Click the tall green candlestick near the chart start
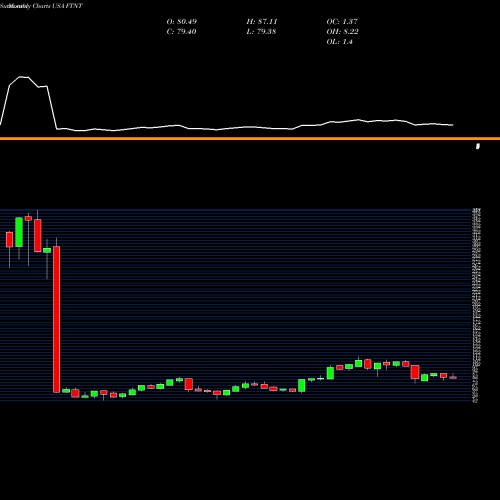The height and width of the screenshot is (500, 500). (19, 232)
